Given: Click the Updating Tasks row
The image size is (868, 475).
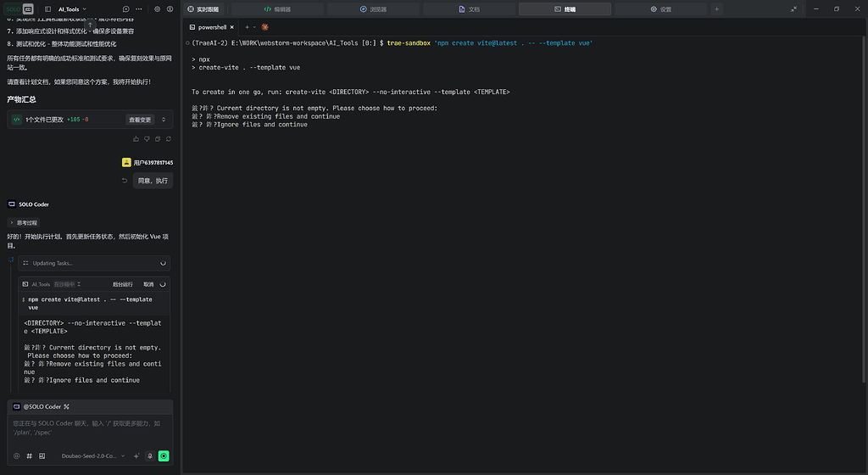Looking at the screenshot, I should pos(94,264).
